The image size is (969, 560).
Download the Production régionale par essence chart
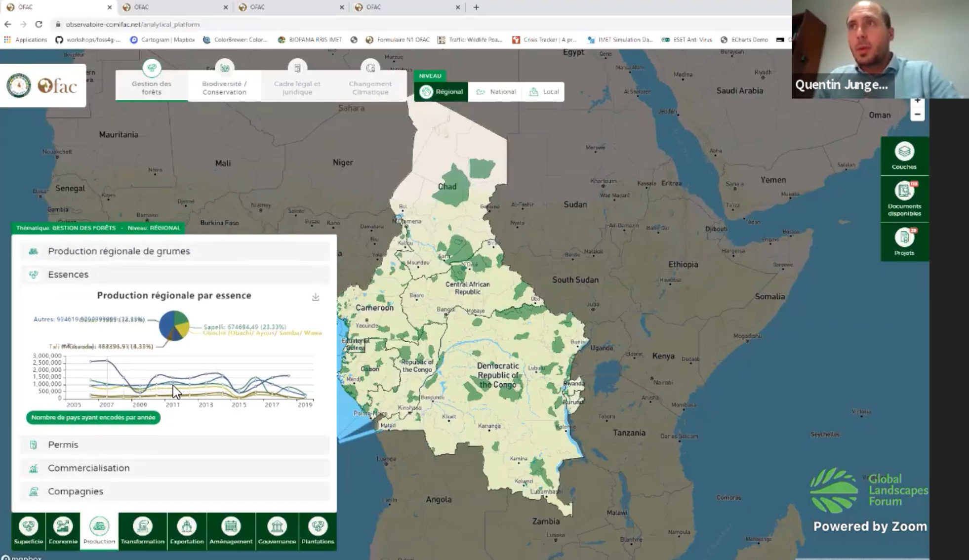(315, 297)
